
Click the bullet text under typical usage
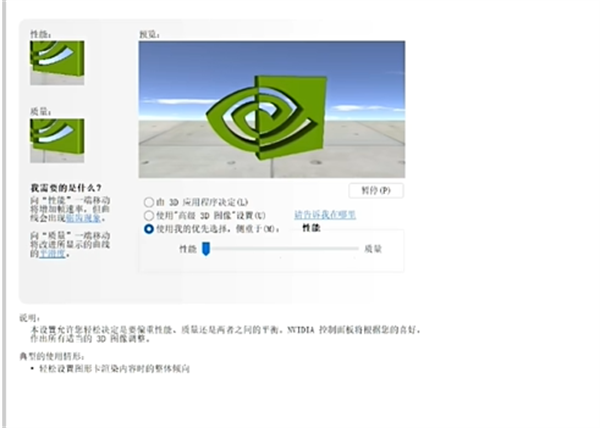coord(114,369)
